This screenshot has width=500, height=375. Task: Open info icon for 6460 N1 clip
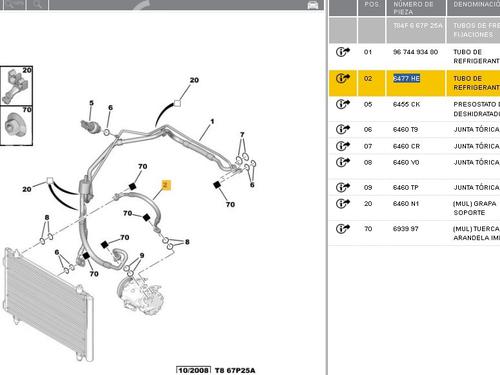343,203
